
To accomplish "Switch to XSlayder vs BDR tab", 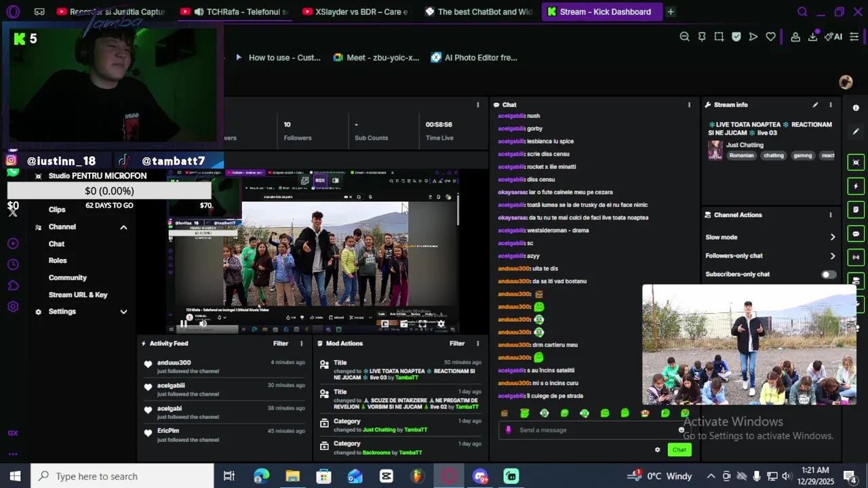I will [355, 12].
